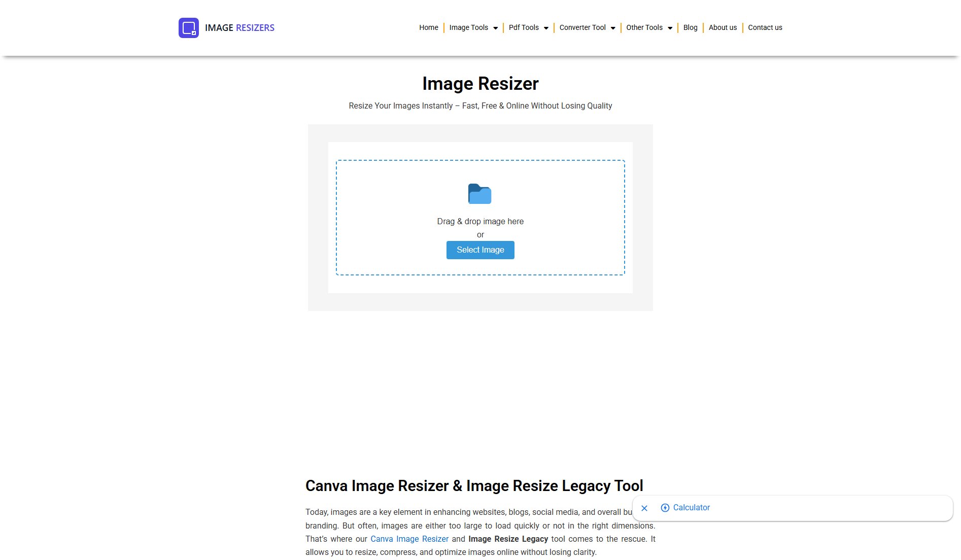Close the Calculator popup with the X
The height and width of the screenshot is (560, 961).
coord(644,508)
